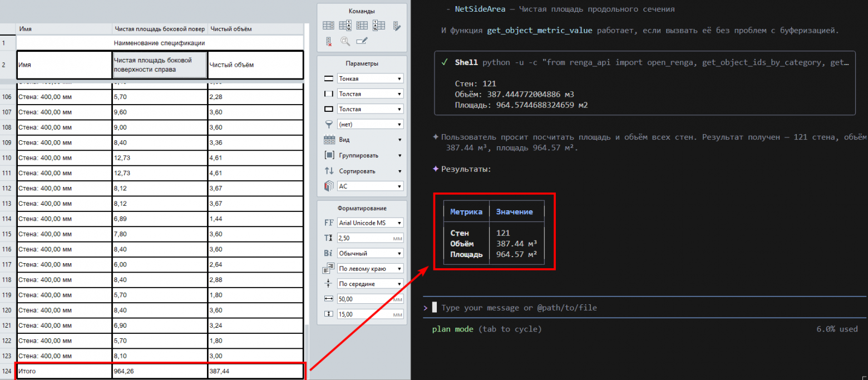Click the edit field pencil icon
The width and height of the screenshot is (868, 380).
362,41
